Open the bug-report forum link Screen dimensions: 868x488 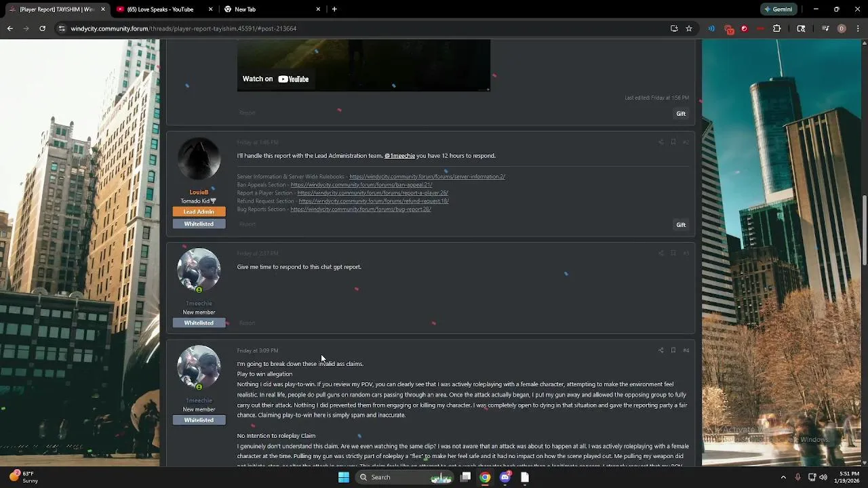click(x=361, y=209)
